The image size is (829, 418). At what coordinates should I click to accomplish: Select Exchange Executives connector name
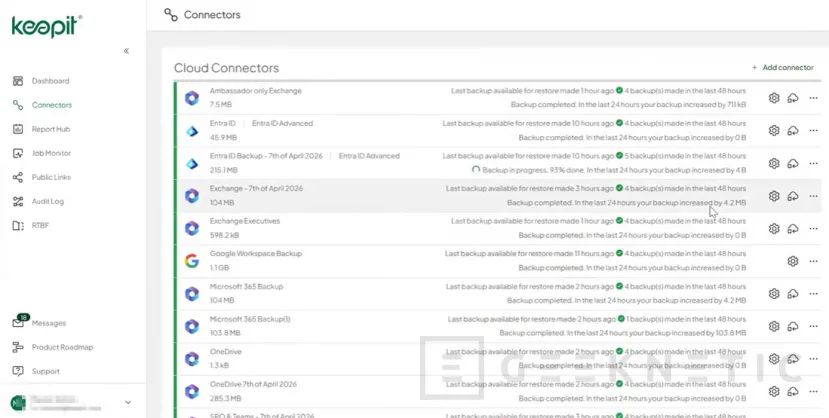(x=245, y=221)
